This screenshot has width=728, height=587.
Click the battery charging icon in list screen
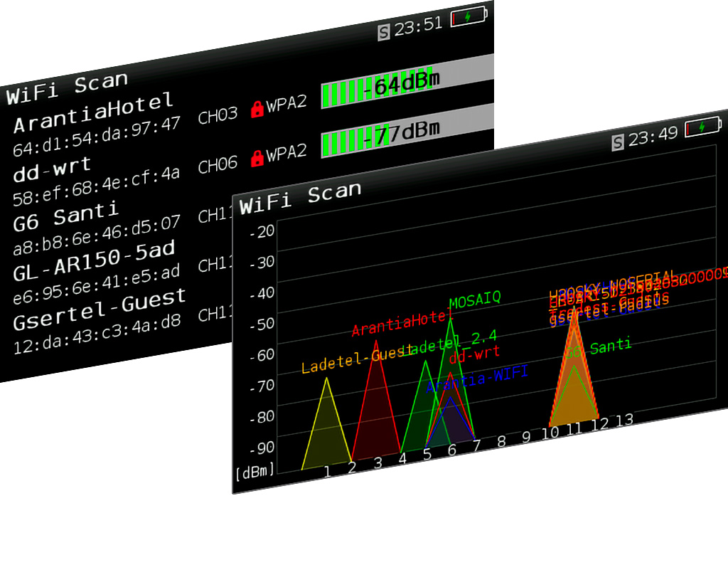coord(469,17)
